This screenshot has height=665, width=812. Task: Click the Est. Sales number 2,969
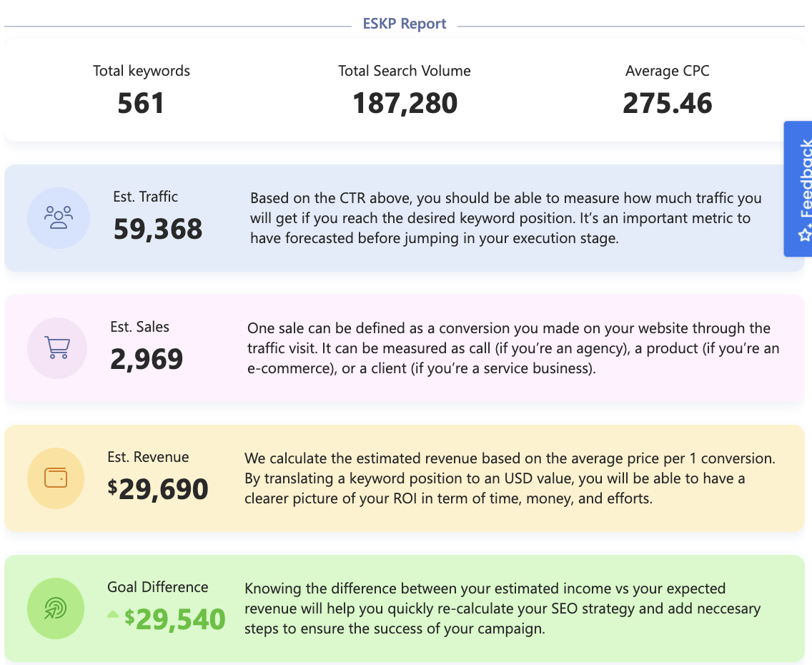[x=146, y=360]
